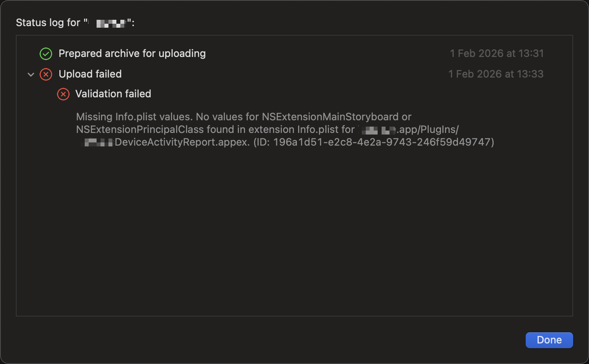Click the .app/PlugIns/ path text
The height and width of the screenshot is (364, 589).
427,129
